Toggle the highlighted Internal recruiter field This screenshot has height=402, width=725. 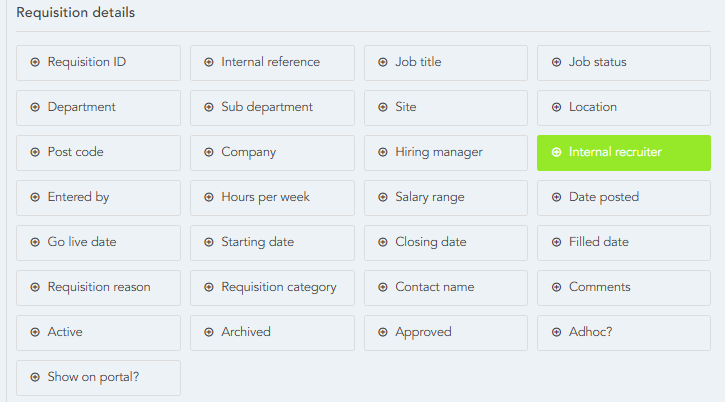pyautogui.click(x=623, y=153)
